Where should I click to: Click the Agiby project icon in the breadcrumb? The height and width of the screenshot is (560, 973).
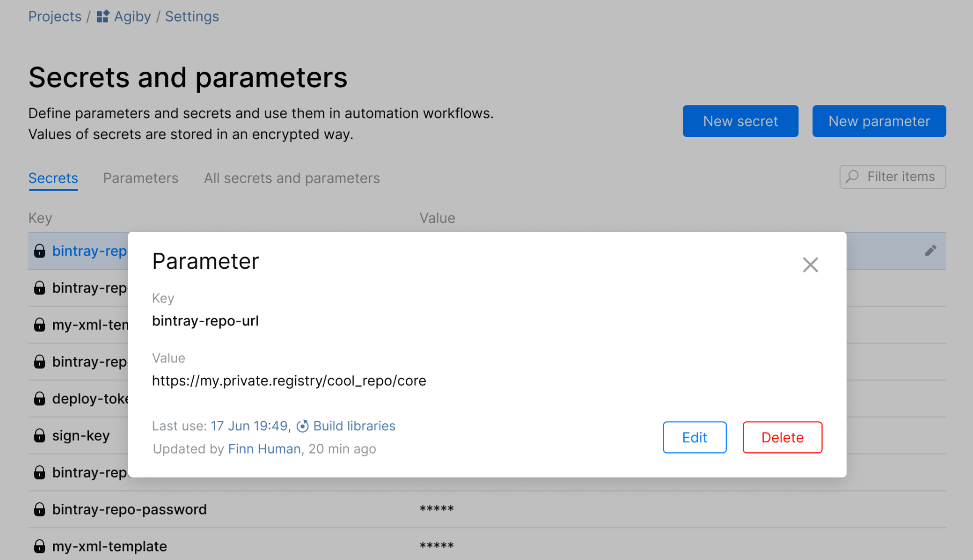103,17
